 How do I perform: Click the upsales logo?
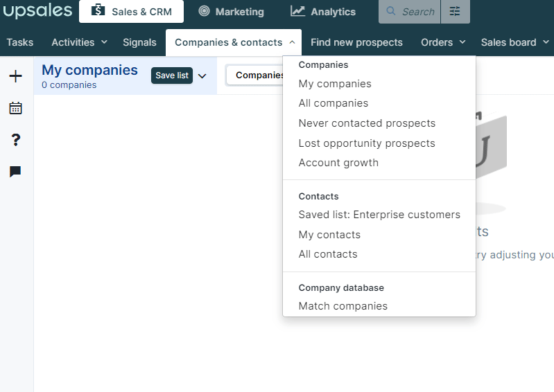[37, 10]
